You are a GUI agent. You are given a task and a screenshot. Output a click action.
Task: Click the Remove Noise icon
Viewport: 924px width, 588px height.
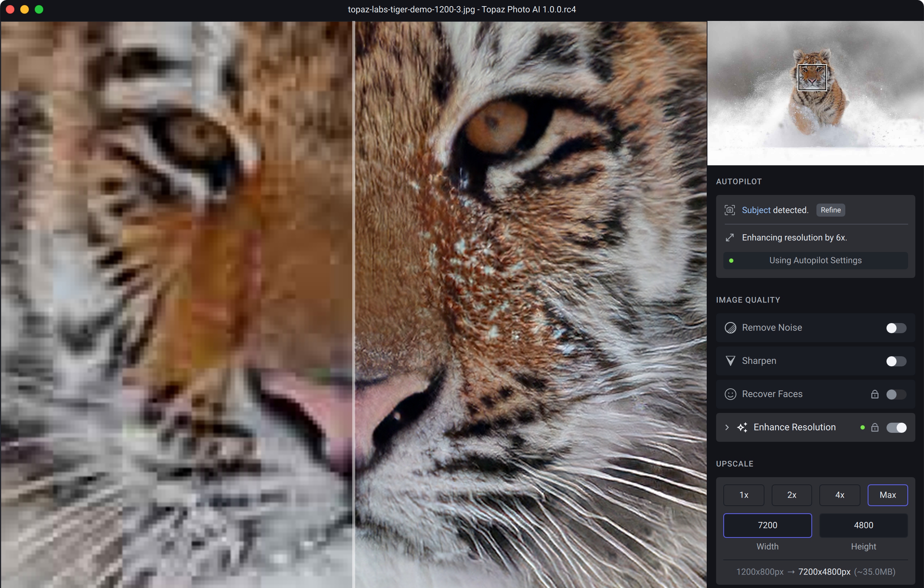[730, 328]
